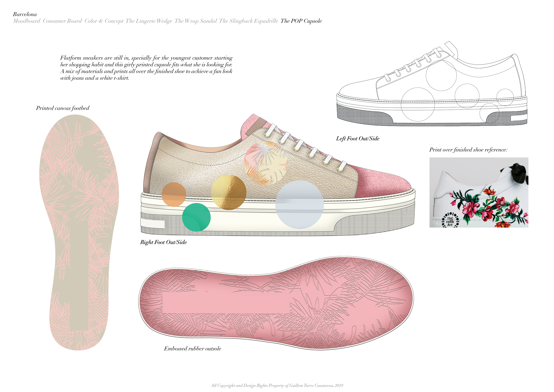Go to the Consumer Board tab
The width and height of the screenshot is (554, 392).
(x=62, y=21)
